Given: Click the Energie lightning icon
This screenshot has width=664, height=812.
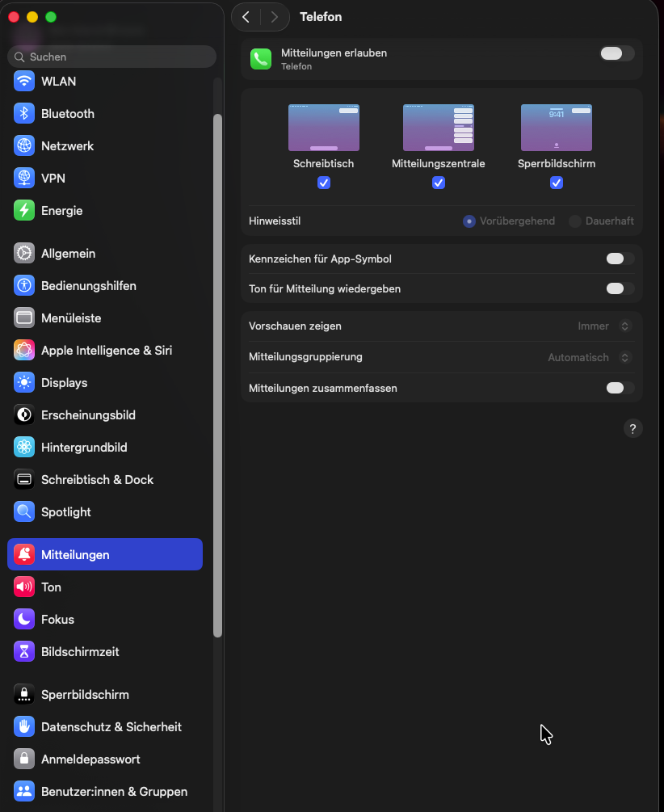Looking at the screenshot, I should (x=23, y=211).
